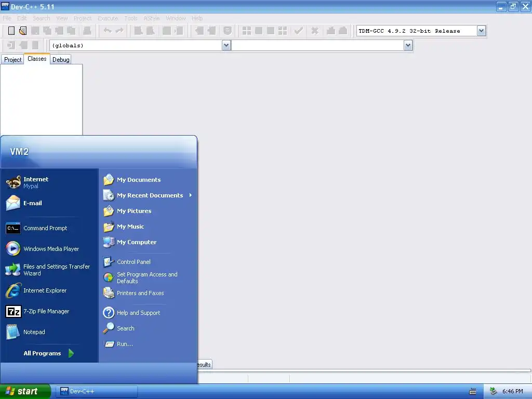Open the Search menu in menu bar
532x399 pixels.
click(42, 18)
